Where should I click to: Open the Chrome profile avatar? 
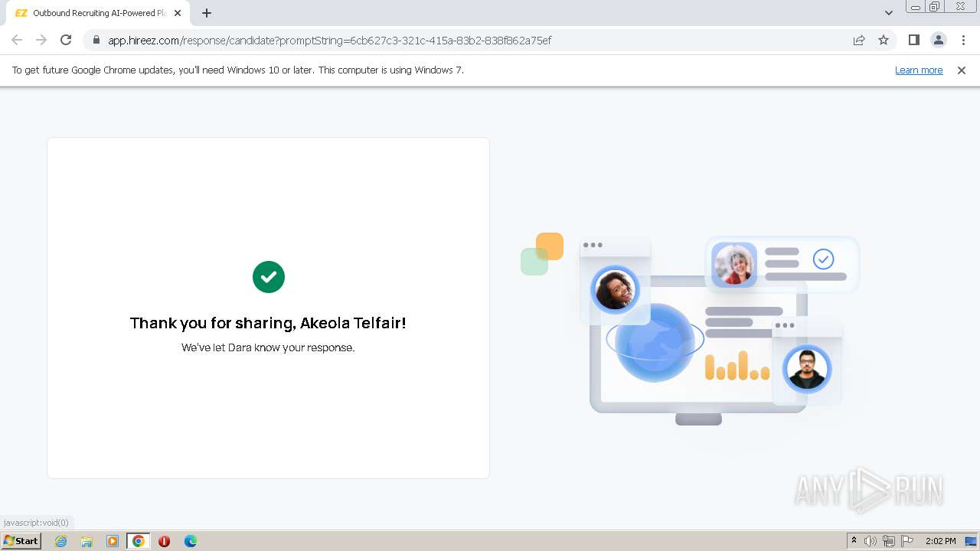tap(938, 40)
